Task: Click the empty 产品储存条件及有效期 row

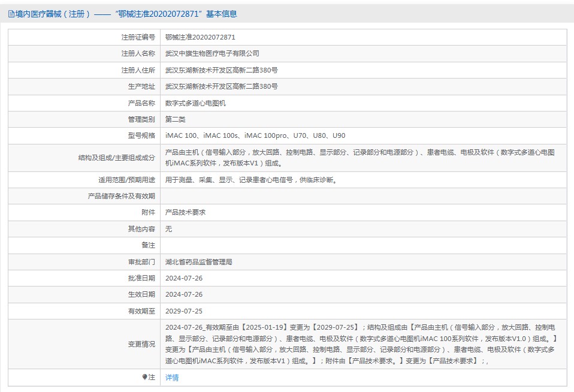Action: click(x=359, y=196)
